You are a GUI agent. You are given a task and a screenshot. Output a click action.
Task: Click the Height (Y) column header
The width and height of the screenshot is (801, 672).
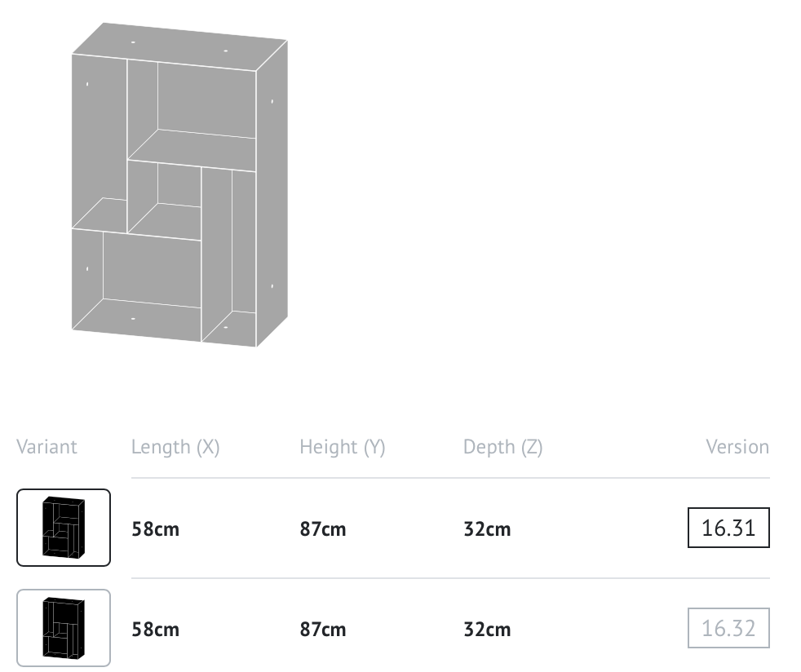343,447
